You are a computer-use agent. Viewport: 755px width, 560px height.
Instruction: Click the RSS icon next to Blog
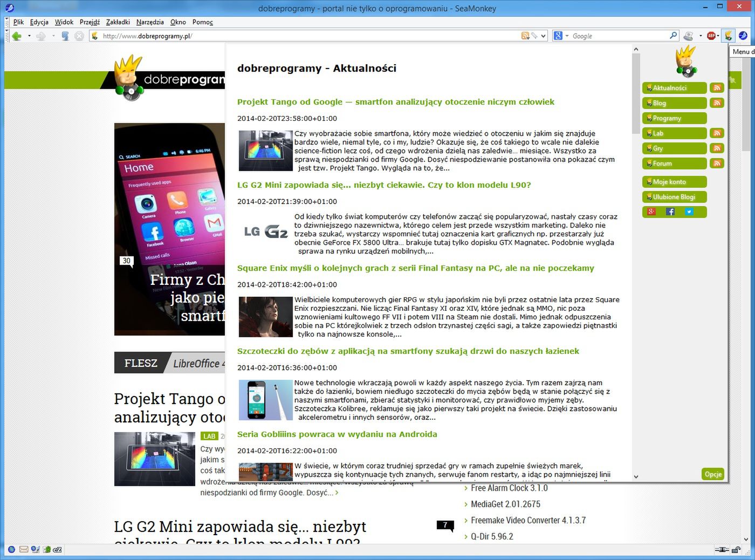click(717, 103)
